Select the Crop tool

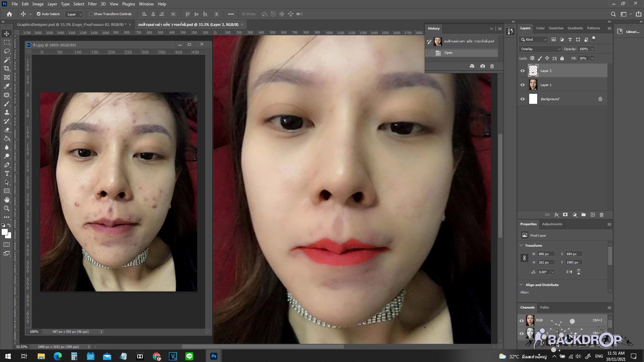[7, 69]
